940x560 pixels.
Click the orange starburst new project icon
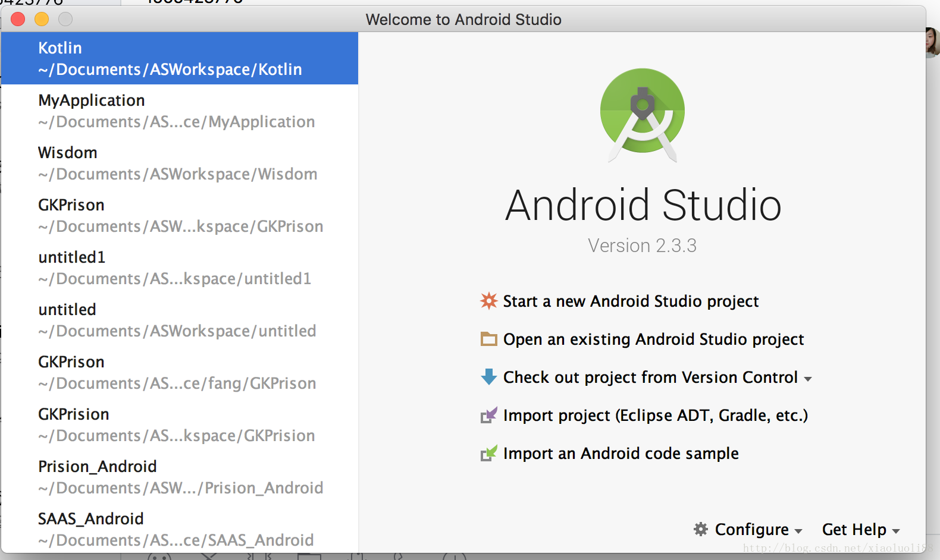click(x=488, y=301)
